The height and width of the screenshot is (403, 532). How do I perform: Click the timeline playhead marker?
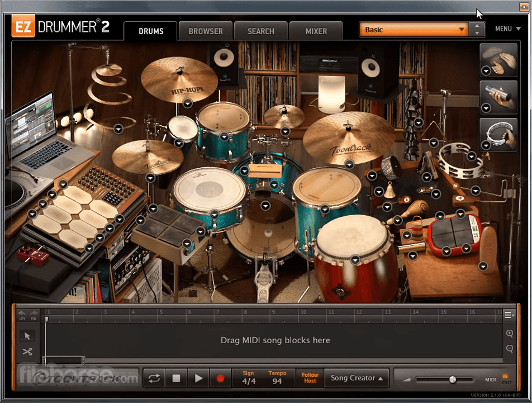click(x=46, y=319)
